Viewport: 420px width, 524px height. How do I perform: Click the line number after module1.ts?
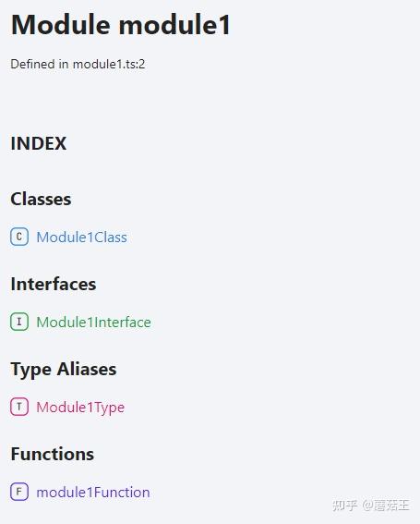(x=142, y=64)
